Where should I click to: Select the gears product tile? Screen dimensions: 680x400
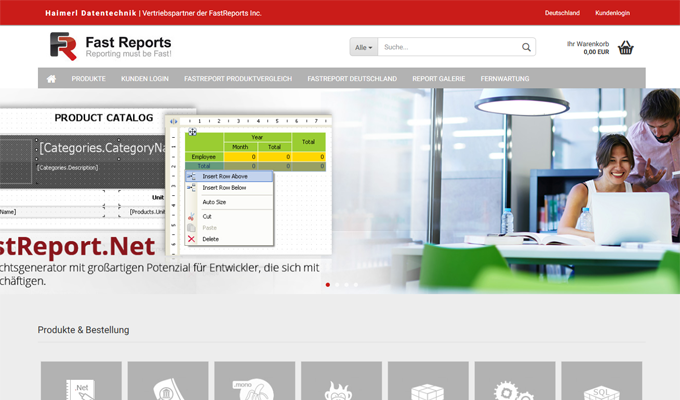514,382
